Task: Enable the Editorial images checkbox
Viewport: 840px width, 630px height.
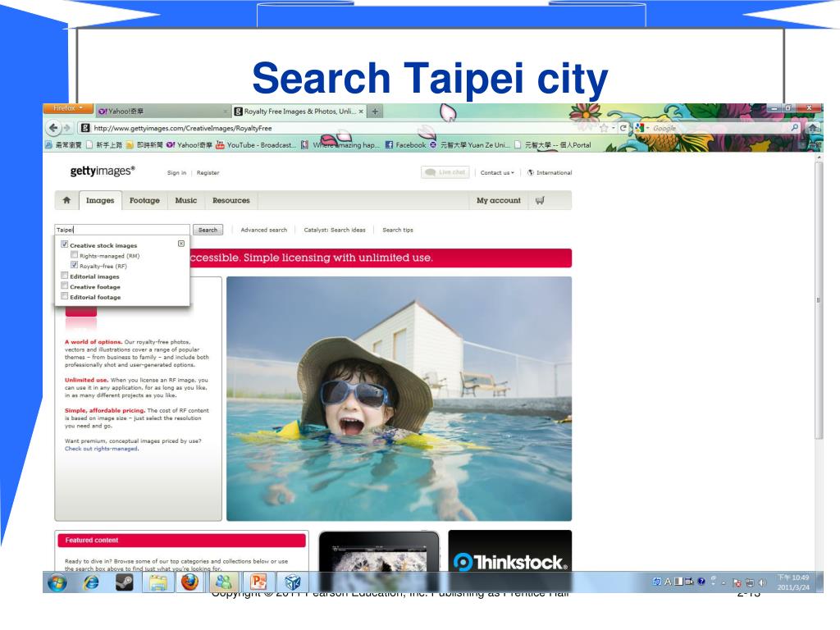Action: point(64,276)
